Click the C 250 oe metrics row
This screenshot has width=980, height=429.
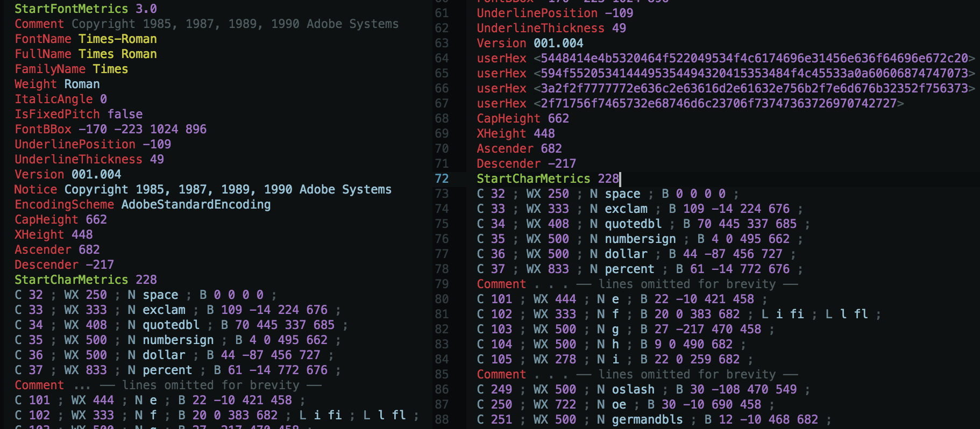(x=626, y=404)
